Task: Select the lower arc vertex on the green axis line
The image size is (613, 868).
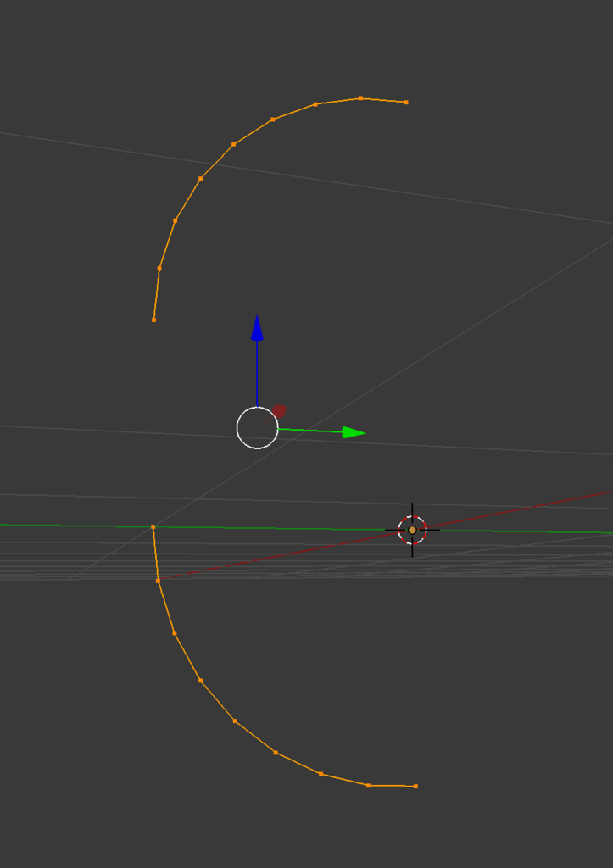Action: (x=153, y=527)
